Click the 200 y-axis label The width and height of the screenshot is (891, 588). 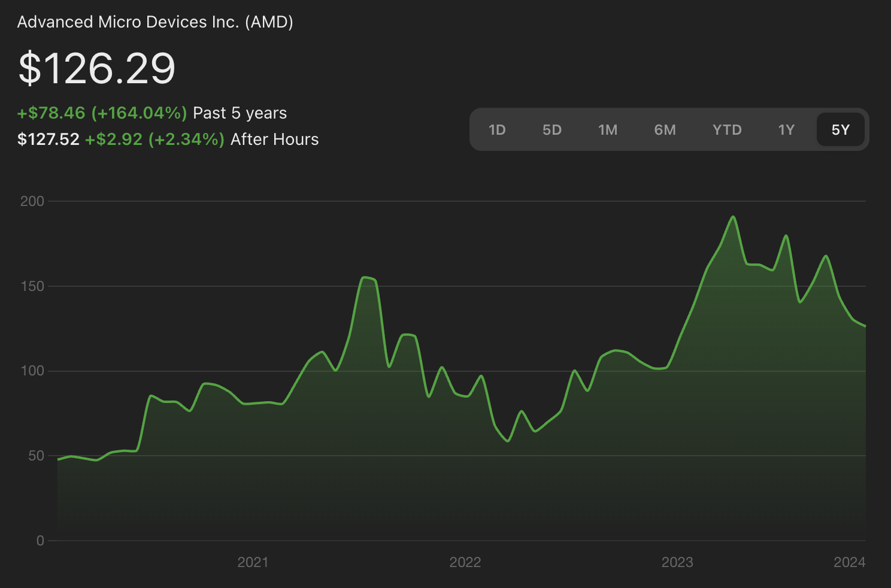tap(32, 201)
